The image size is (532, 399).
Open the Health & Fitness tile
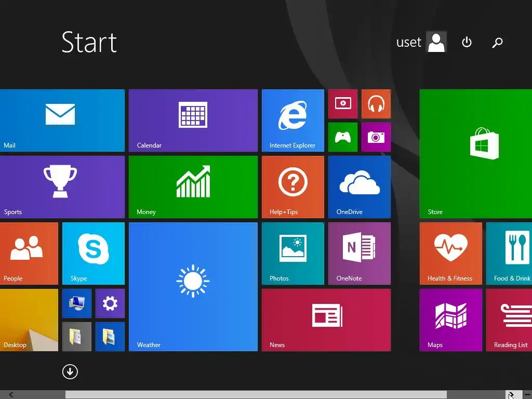click(x=450, y=254)
